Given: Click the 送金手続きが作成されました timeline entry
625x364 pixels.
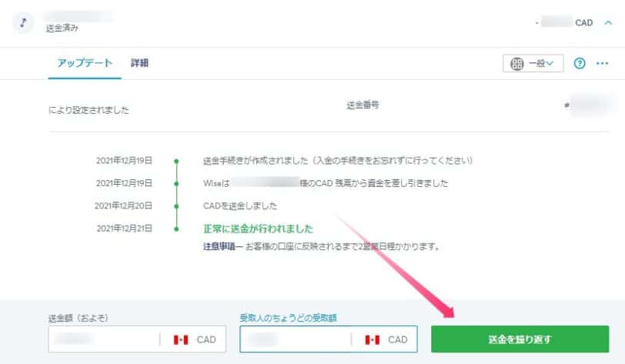Looking at the screenshot, I should click(338, 161).
